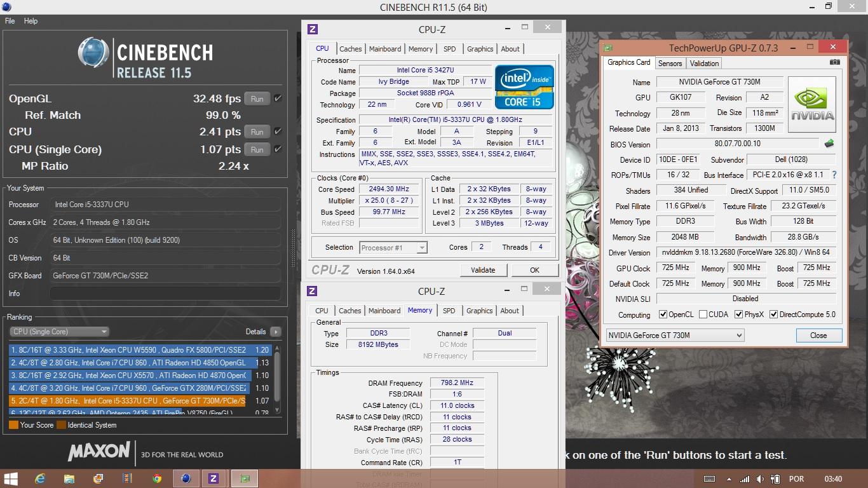The width and height of the screenshot is (868, 488).
Task: Toggle the CPU test checkbox in Cinebench
Action: pos(278,132)
